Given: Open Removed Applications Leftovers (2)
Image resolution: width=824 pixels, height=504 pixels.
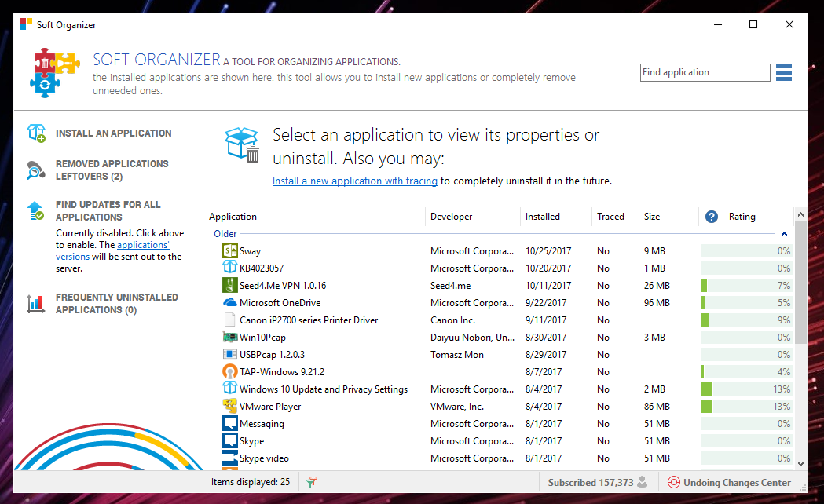Looking at the screenshot, I should pos(112,170).
